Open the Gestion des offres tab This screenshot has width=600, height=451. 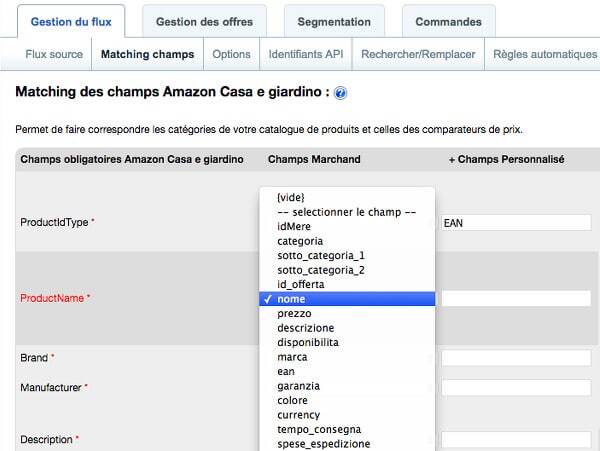pos(204,21)
